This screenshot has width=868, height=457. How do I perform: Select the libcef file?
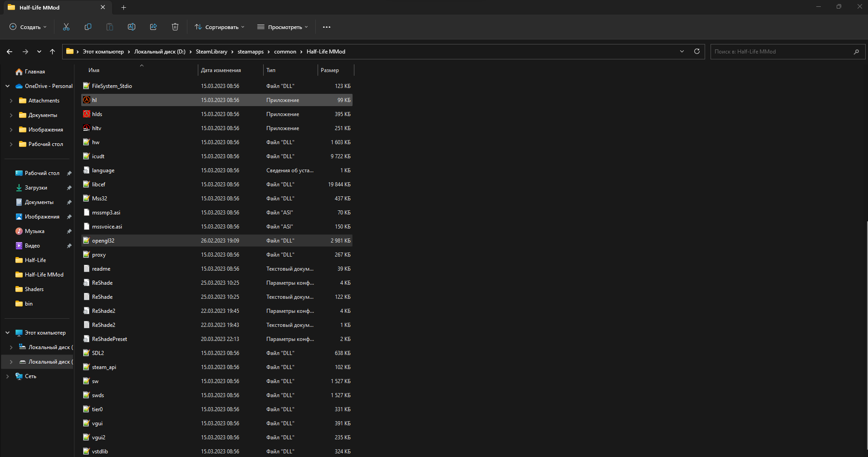coord(217,184)
